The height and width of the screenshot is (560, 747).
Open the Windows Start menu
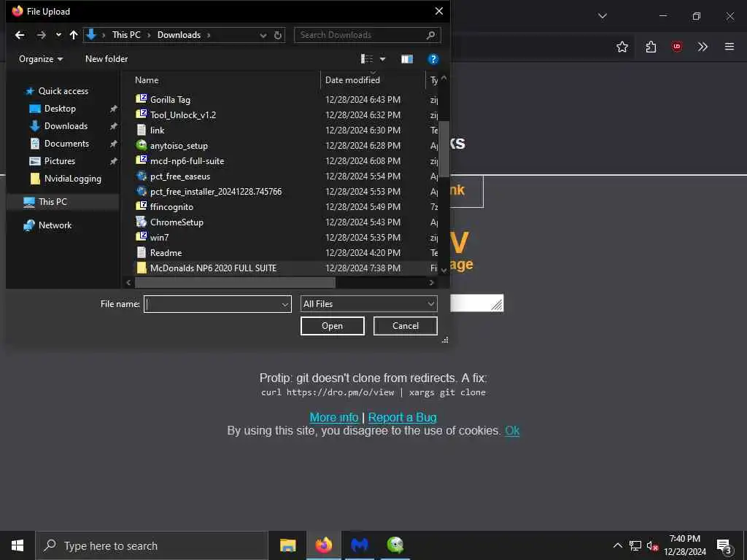tap(18, 545)
